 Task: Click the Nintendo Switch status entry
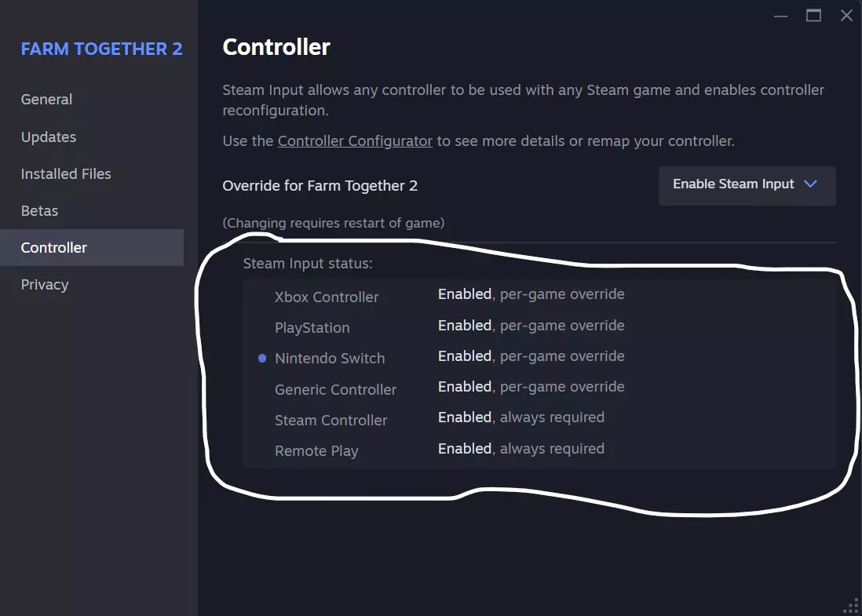pos(330,358)
